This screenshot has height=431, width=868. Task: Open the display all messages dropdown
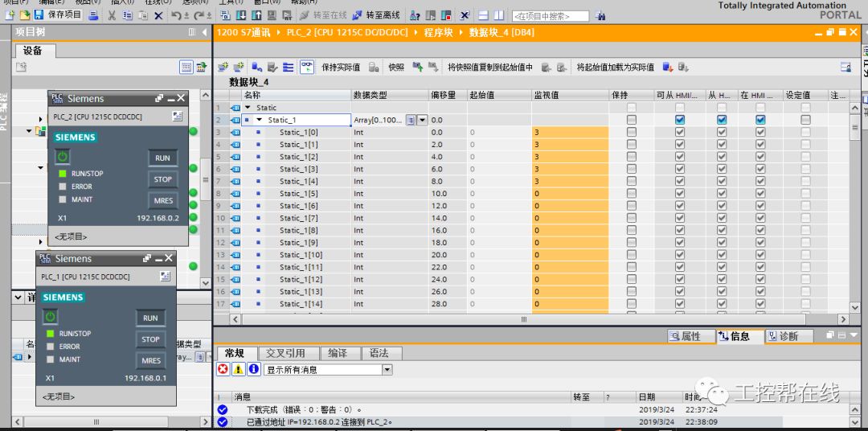pos(387,370)
